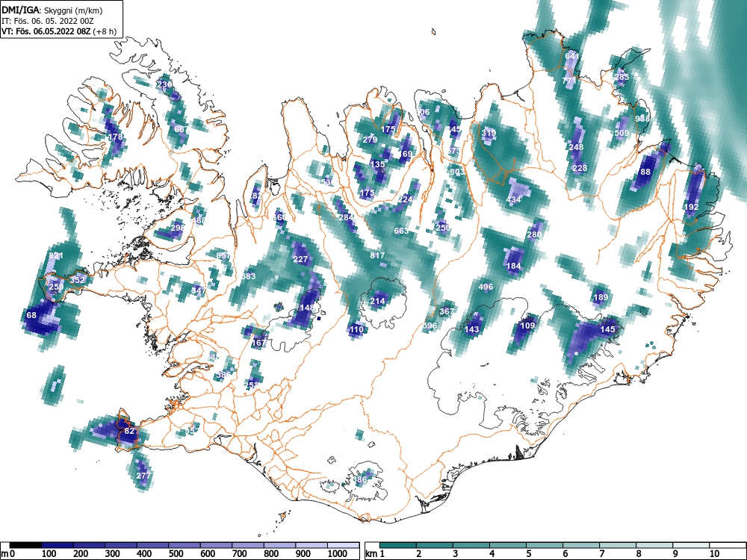
Task: Click the visibility value 88 in the east
Action: click(645, 172)
